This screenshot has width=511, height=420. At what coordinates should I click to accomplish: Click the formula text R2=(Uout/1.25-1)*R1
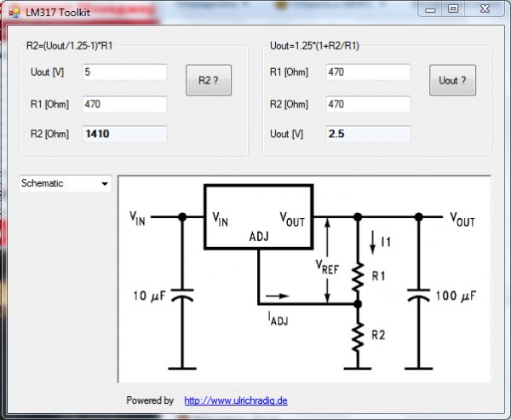(x=70, y=46)
